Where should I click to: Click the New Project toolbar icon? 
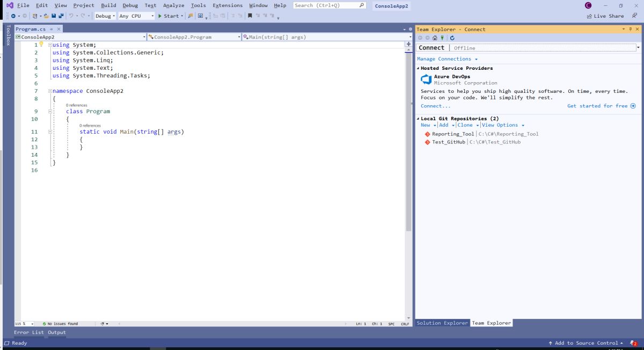coord(35,16)
